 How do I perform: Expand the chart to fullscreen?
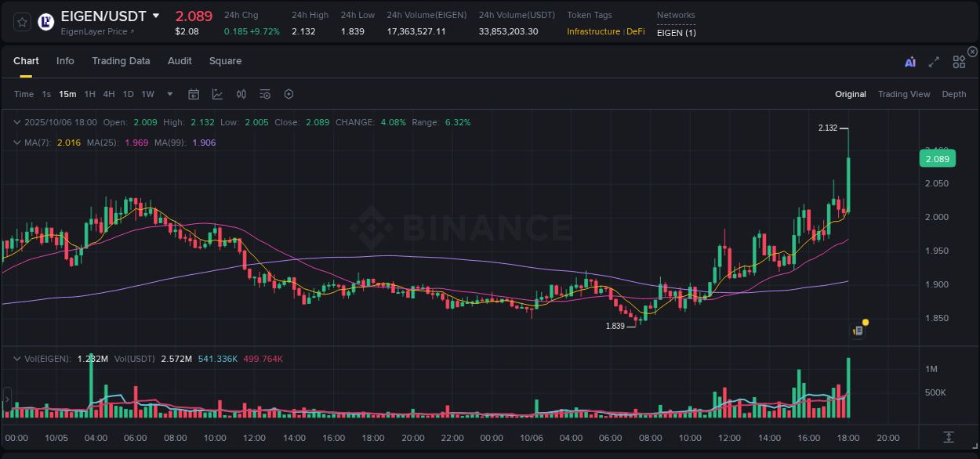[x=933, y=60]
